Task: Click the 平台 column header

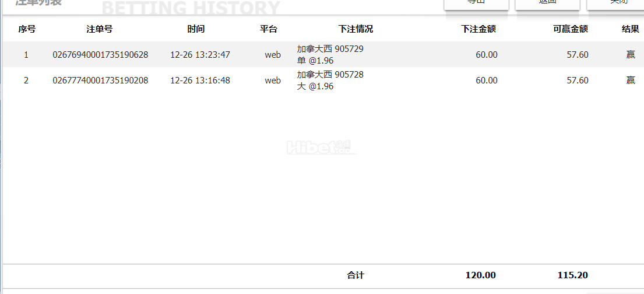Action: click(269, 29)
